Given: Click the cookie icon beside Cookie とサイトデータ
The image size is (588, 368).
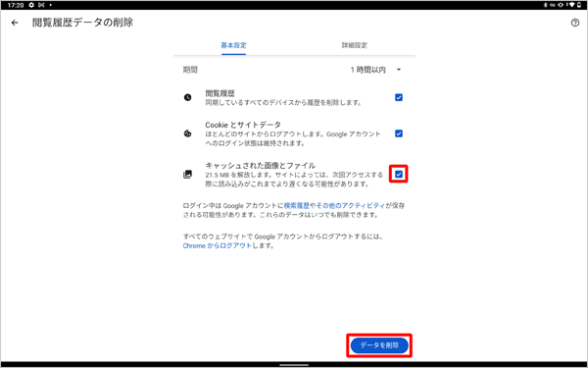Looking at the screenshot, I should (x=187, y=133).
